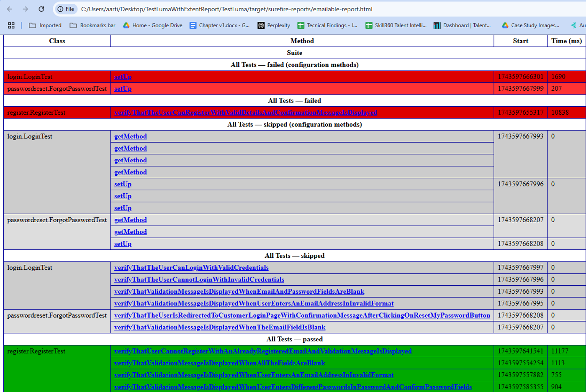Open passed verifyThatValidationMessageIsDisplayedWhenAllTheFieldsAreBlank link
Screen dimensions: 586x392
point(219,363)
